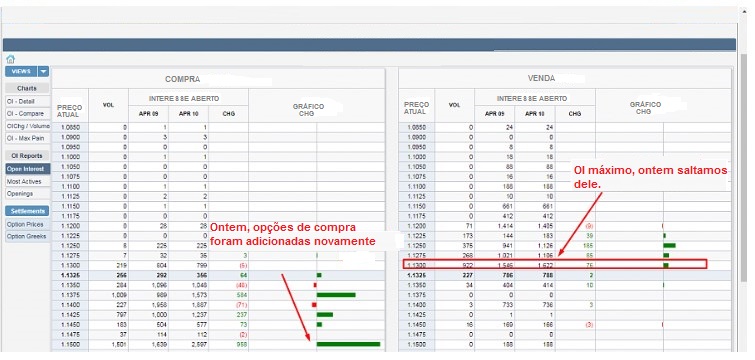This screenshot has width=755, height=360.
Task: Click the APR 09 header in VENDA table
Action: [x=495, y=114]
